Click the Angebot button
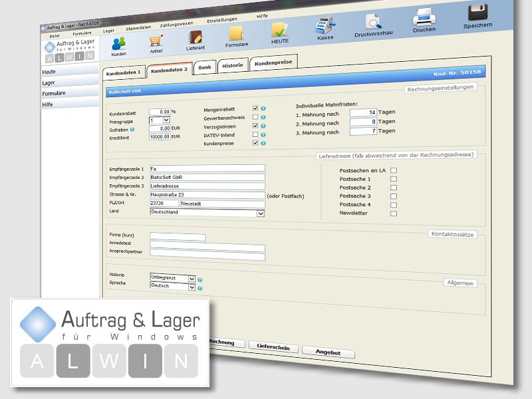The image size is (532, 399). click(x=328, y=352)
